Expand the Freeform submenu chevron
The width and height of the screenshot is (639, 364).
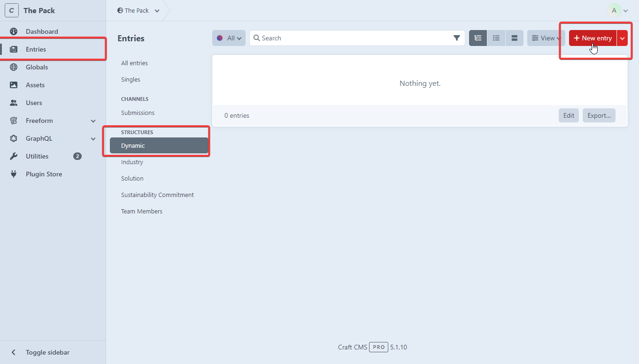click(x=93, y=121)
